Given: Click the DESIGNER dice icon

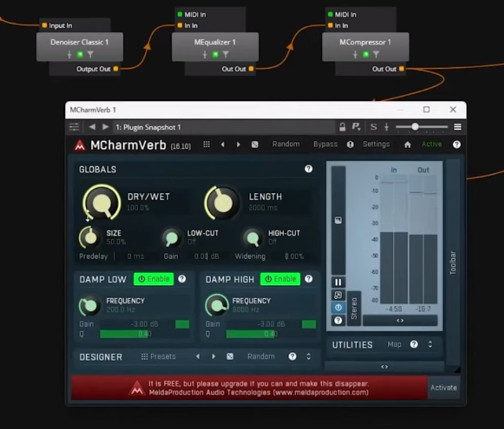Looking at the screenshot, I should click(230, 356).
